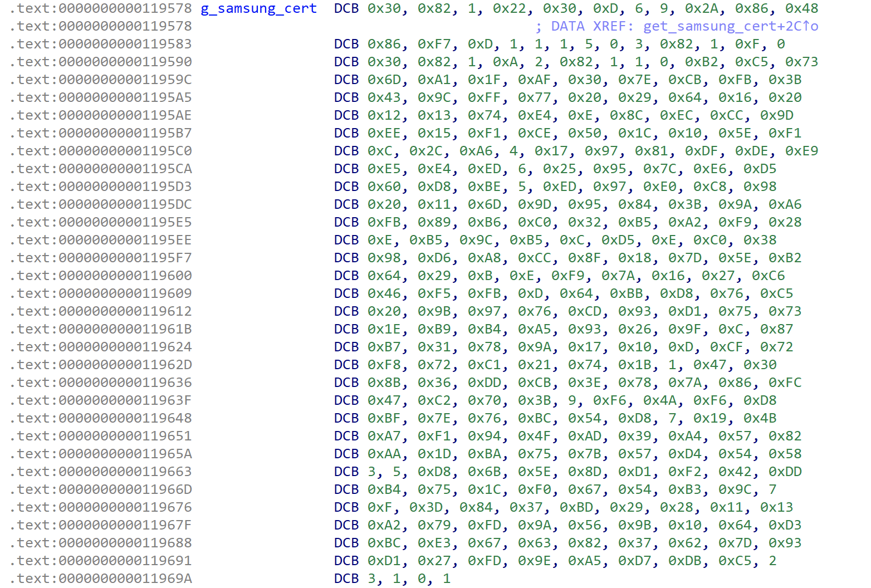The width and height of the screenshot is (871, 588).
Task: Select the g_samsung_cert label
Action: point(259,8)
